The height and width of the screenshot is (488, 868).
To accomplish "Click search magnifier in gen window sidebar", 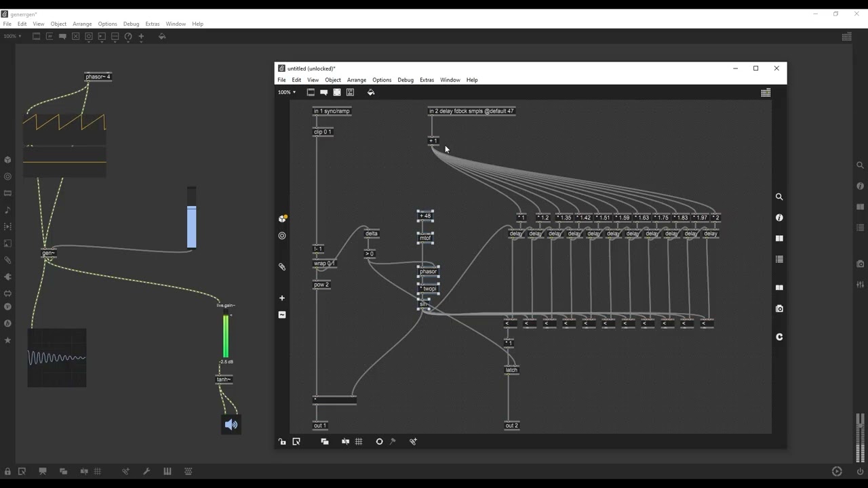I will pos(779,197).
